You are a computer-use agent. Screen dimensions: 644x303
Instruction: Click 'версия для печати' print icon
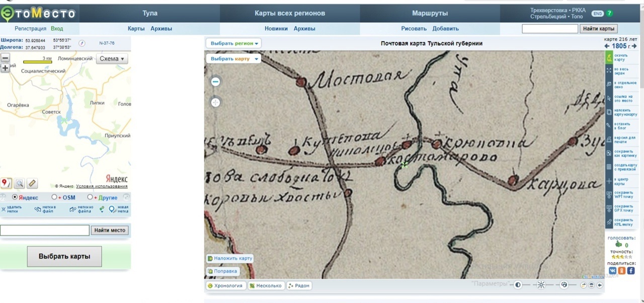coord(609,139)
